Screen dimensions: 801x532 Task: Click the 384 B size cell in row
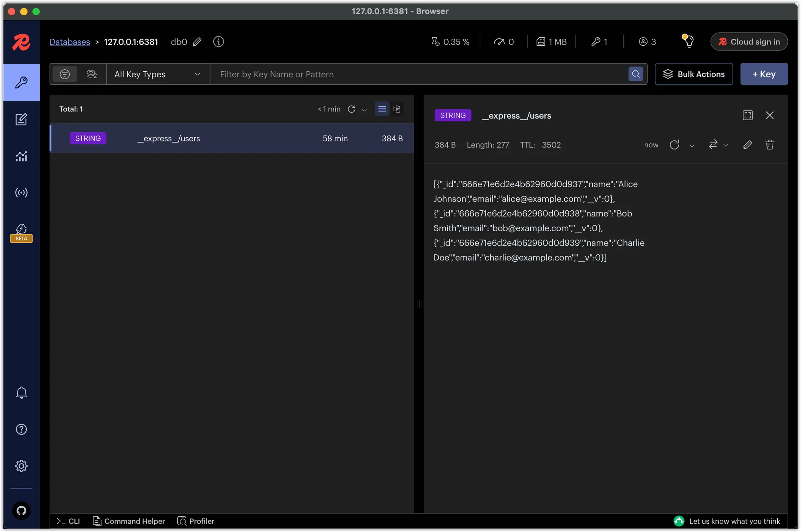tap(392, 139)
